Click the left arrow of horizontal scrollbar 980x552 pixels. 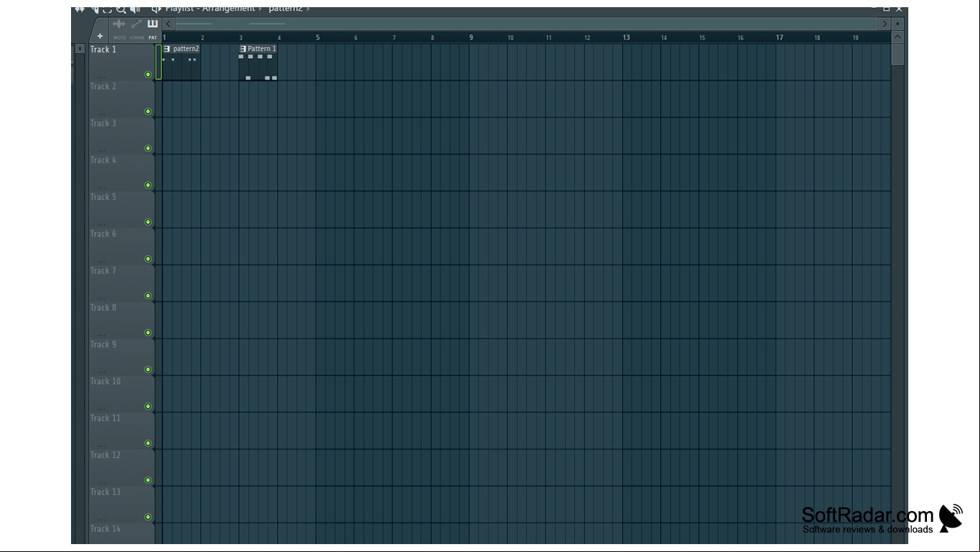(x=169, y=24)
